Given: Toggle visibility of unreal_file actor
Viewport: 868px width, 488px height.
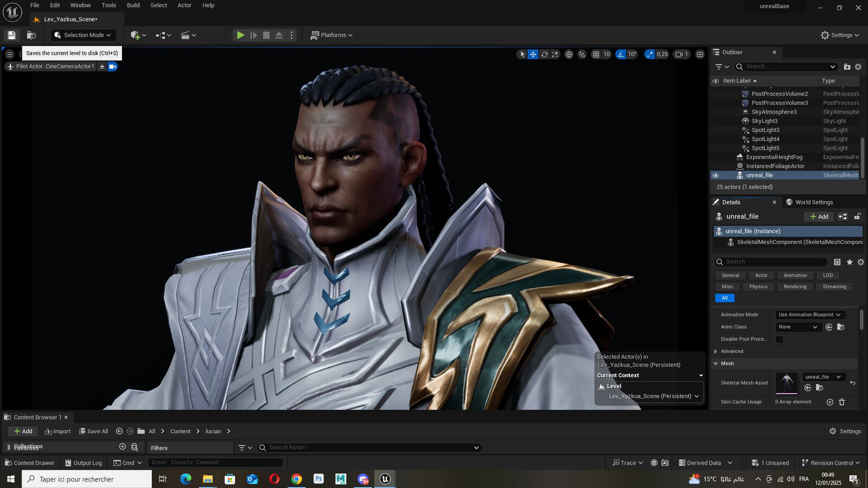Looking at the screenshot, I should coord(716,176).
